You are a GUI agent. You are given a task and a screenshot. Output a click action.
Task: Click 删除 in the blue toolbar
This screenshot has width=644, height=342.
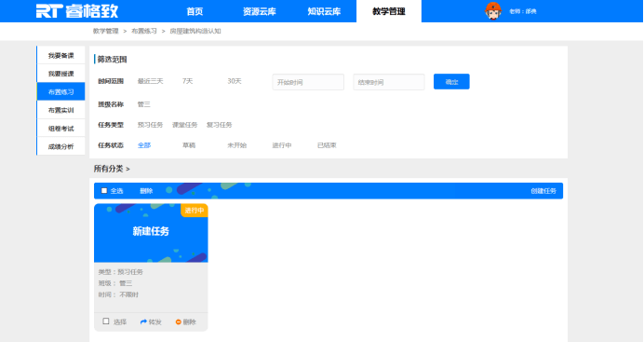point(146,191)
